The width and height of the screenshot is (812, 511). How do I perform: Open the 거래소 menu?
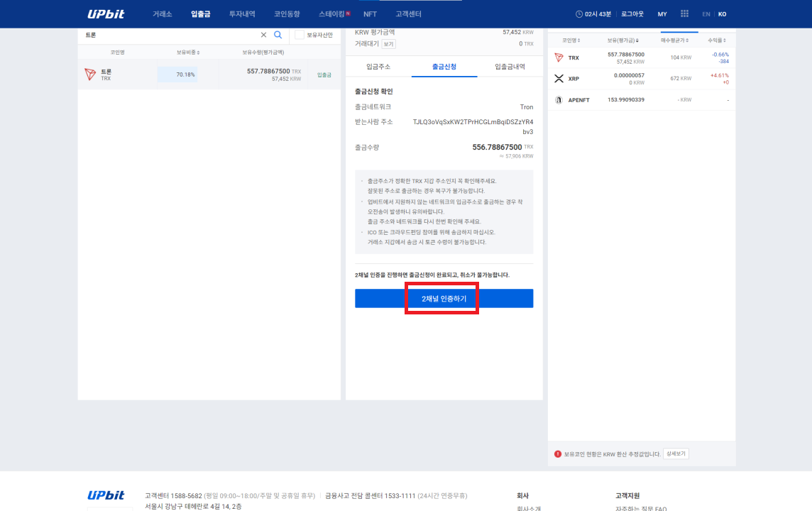click(162, 14)
